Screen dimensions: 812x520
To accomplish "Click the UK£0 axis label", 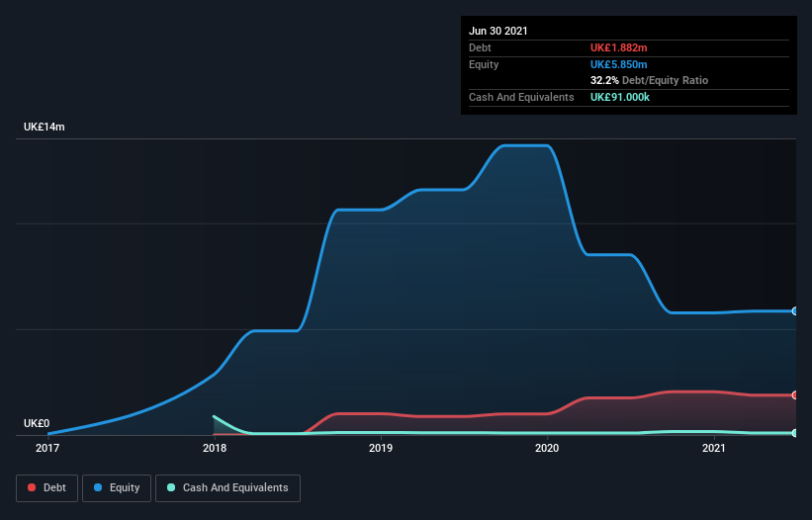I will click(37, 423).
